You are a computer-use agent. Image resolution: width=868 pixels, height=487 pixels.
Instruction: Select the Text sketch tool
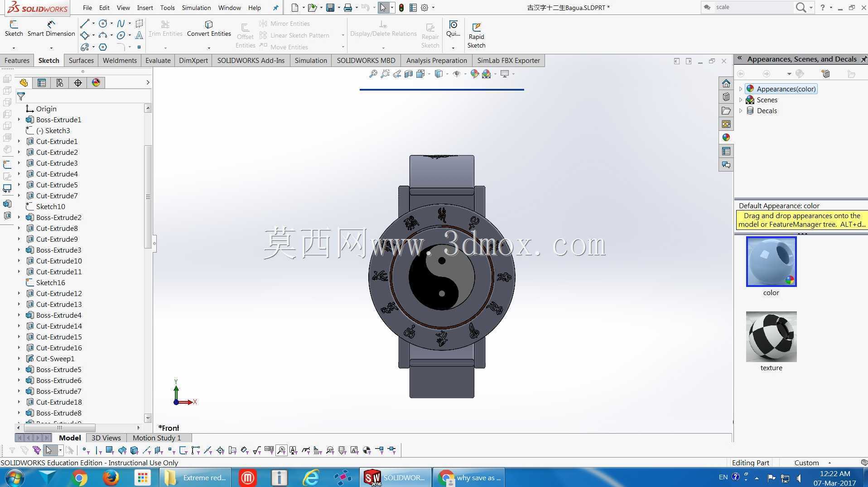click(139, 35)
